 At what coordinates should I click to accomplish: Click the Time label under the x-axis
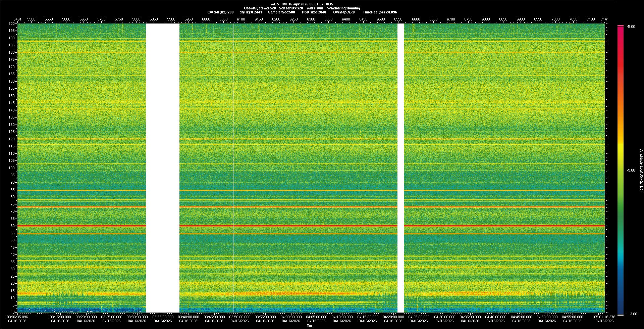click(310, 326)
